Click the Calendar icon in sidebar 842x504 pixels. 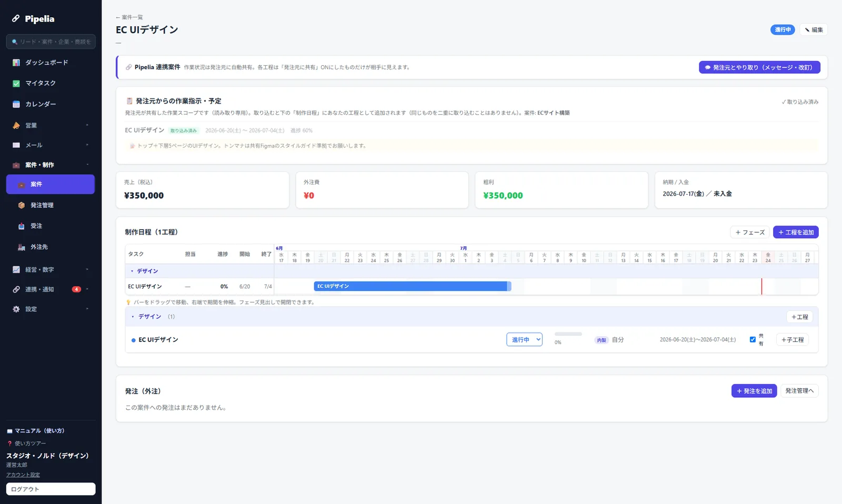pos(16,104)
